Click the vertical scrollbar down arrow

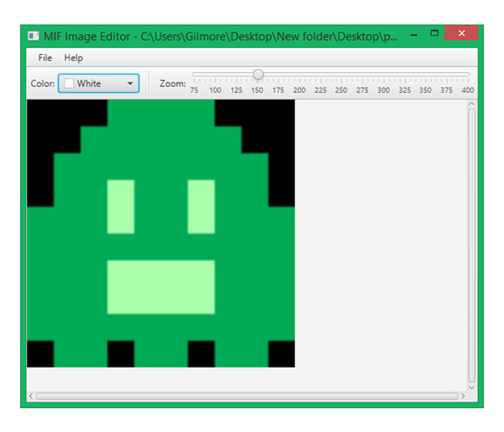pos(472,387)
